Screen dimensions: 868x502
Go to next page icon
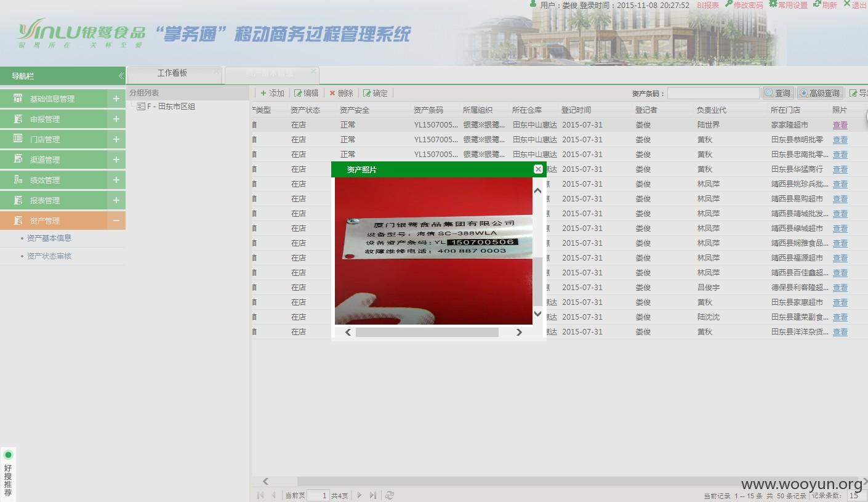(x=360, y=495)
